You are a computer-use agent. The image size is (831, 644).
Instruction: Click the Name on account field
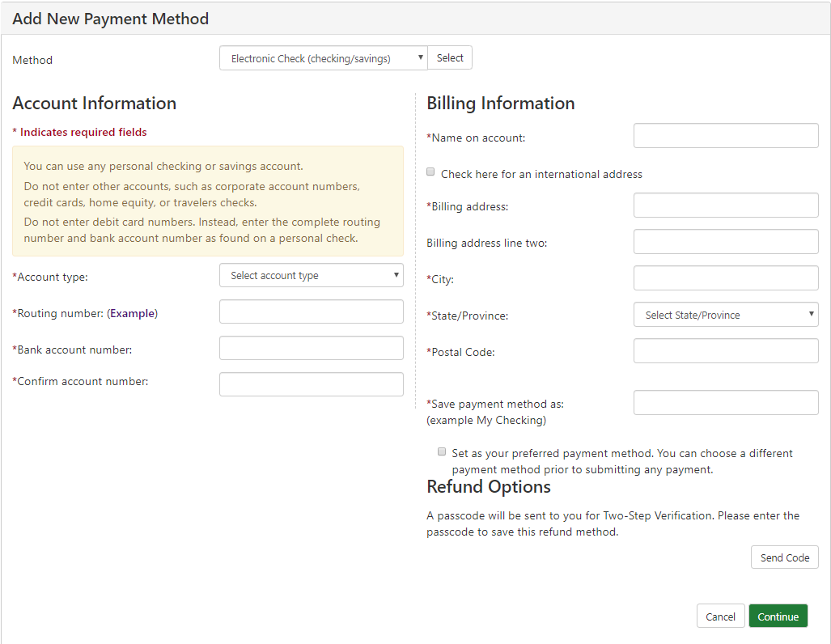(726, 136)
